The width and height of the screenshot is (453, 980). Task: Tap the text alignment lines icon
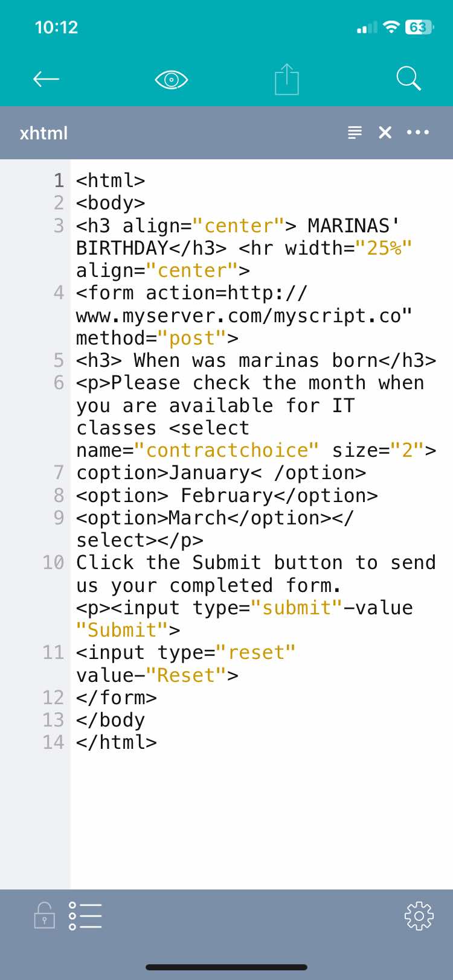355,132
